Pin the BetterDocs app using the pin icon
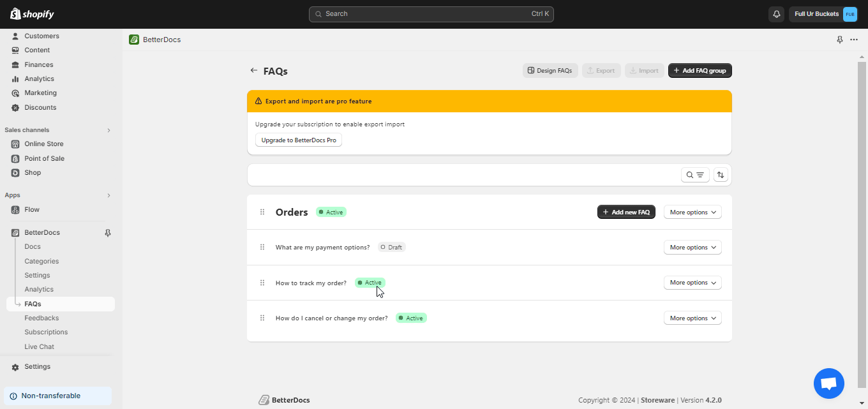 (x=840, y=40)
